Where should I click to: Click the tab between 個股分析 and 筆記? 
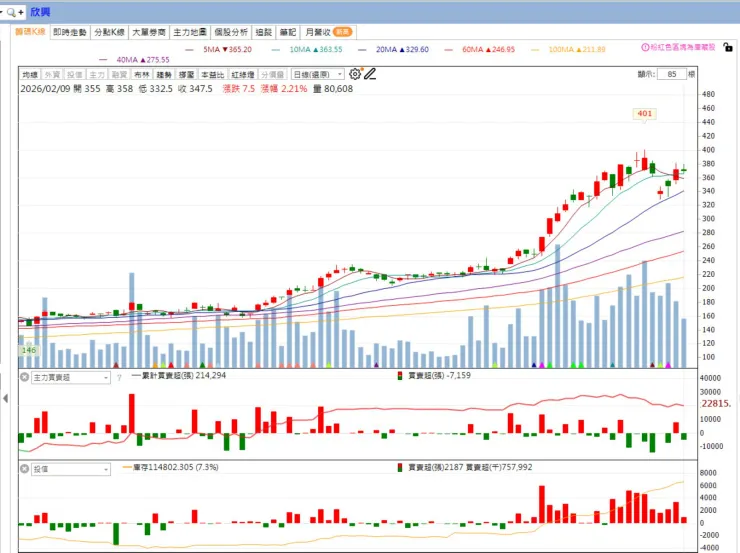(263, 32)
